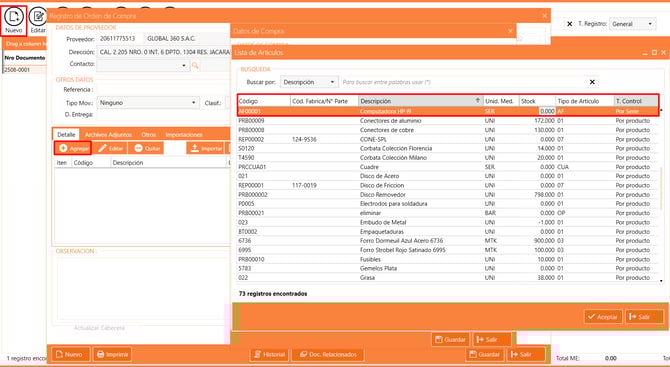Click the Proveedor RUC field 20611773513
This screenshot has height=367, width=670.
[120, 38]
